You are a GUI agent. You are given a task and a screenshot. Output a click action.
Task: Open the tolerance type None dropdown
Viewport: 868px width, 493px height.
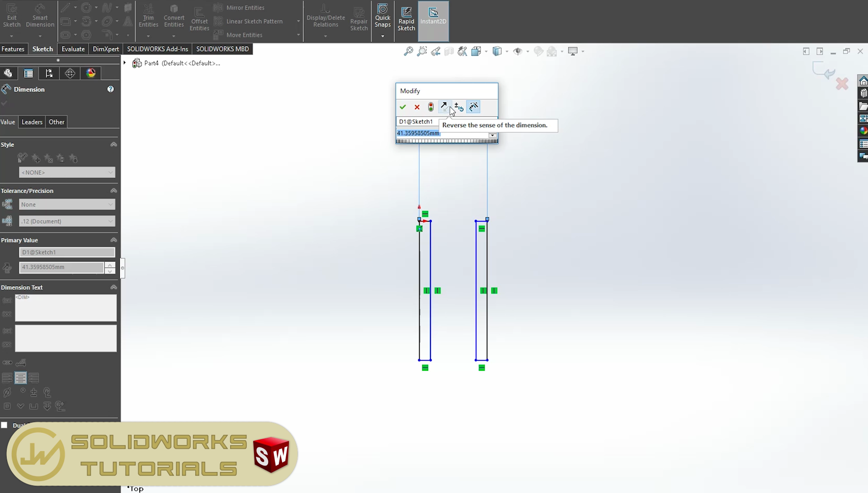pyautogui.click(x=67, y=204)
